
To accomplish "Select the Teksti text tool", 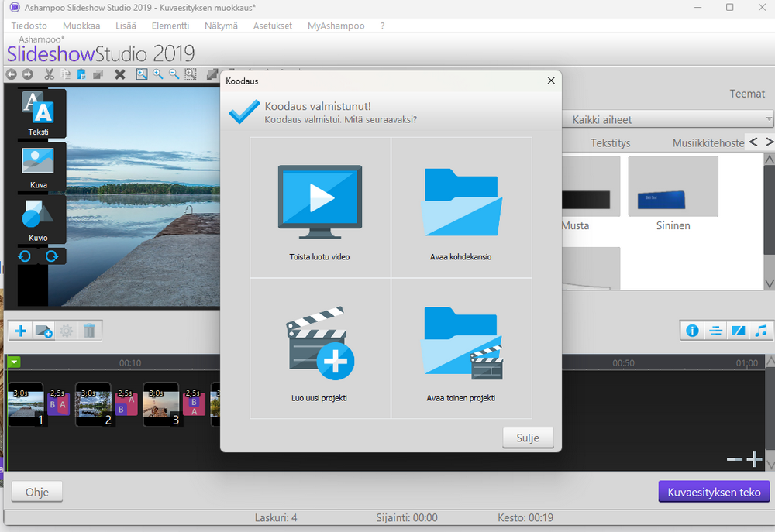I will tap(39, 113).
